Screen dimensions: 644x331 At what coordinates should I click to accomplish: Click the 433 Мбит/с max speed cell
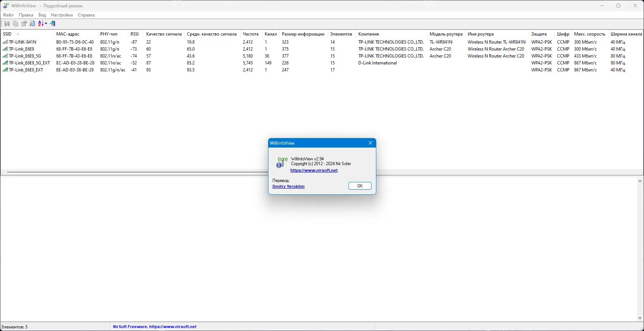[585, 56]
